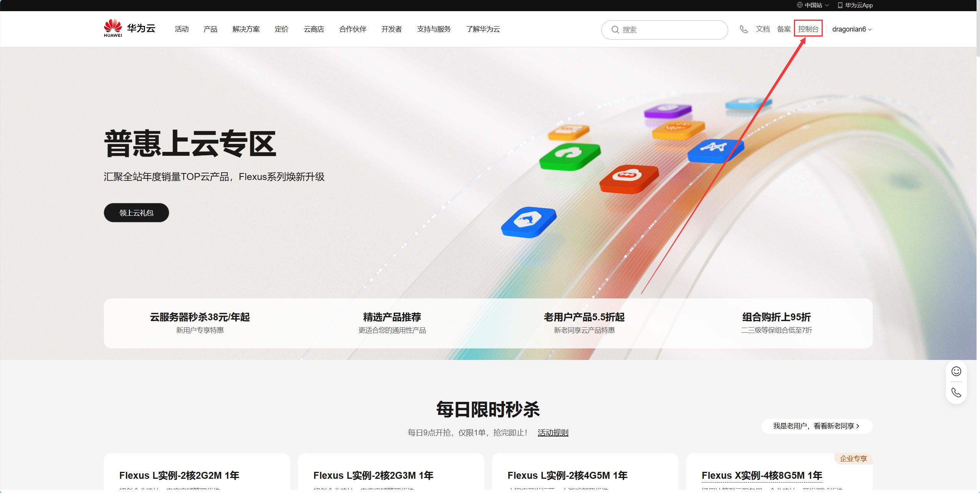Viewport: 980px width, 493px height.
Task: Open the 支持与服务 menu
Action: pyautogui.click(x=434, y=29)
